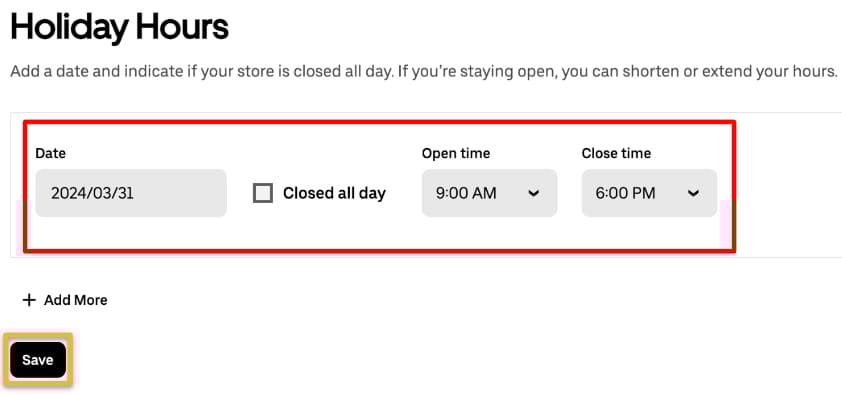
Task: Select the 9:00 AM value text
Action: pyautogui.click(x=466, y=193)
